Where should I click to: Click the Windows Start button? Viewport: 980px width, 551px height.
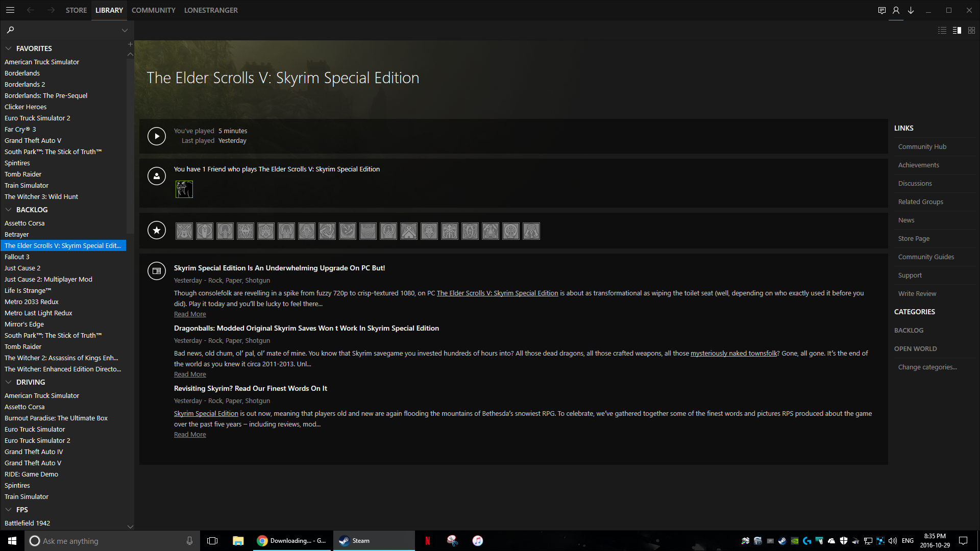(12, 541)
